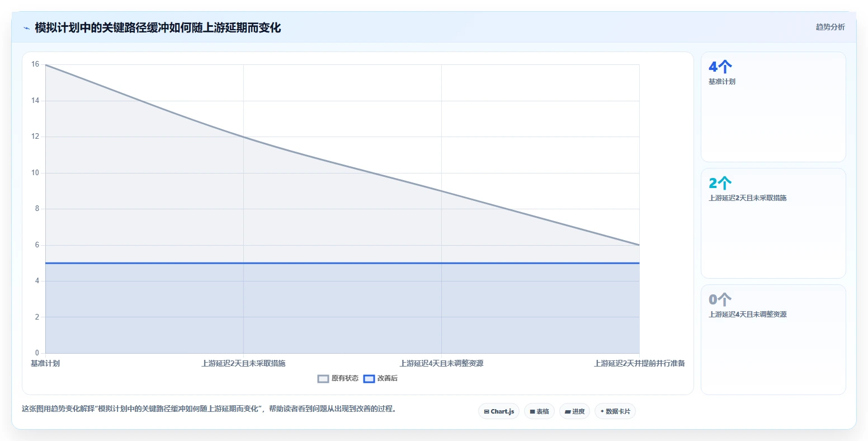This screenshot has width=868, height=441.
Task: Toggle the 原有状态 legend swatch
Action: [x=323, y=379]
